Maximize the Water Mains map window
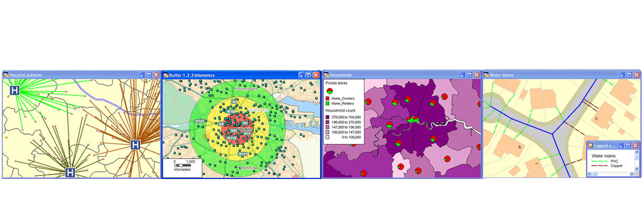 [628, 75]
